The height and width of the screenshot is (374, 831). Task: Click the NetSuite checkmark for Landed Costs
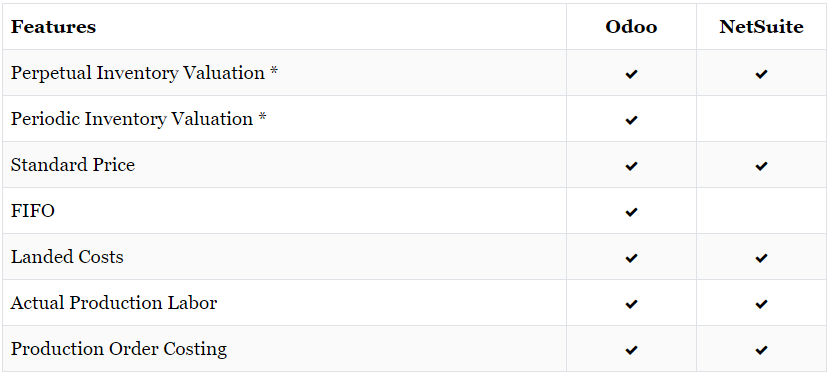click(x=761, y=259)
